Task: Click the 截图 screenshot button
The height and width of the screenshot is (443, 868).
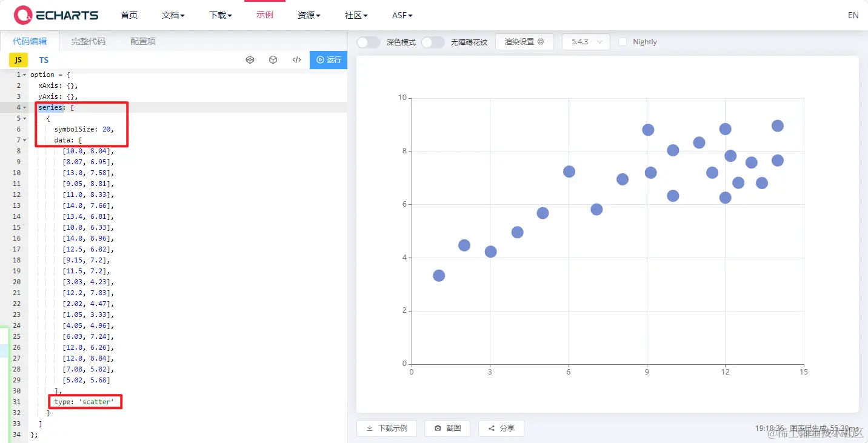Action: pos(447,428)
